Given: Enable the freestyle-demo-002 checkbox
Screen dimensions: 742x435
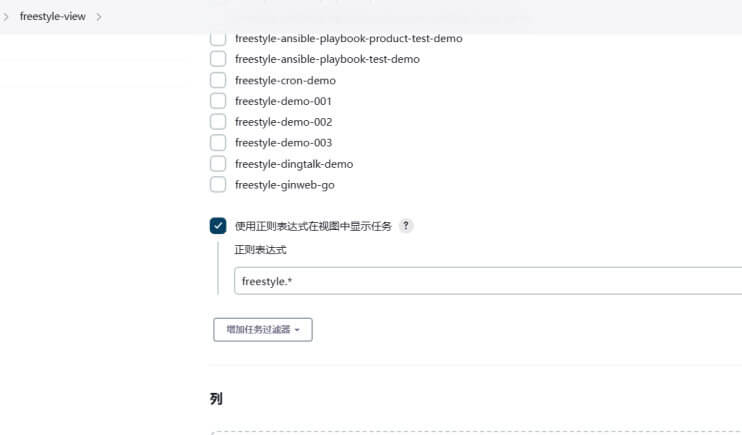Looking at the screenshot, I should click(218, 122).
